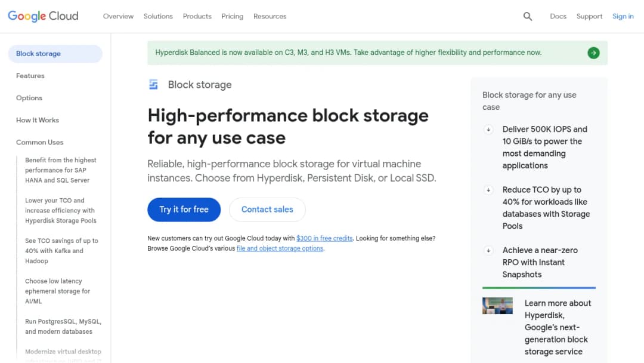Open the Docs link
Viewport: 644px width, 363px height.
[x=558, y=17]
